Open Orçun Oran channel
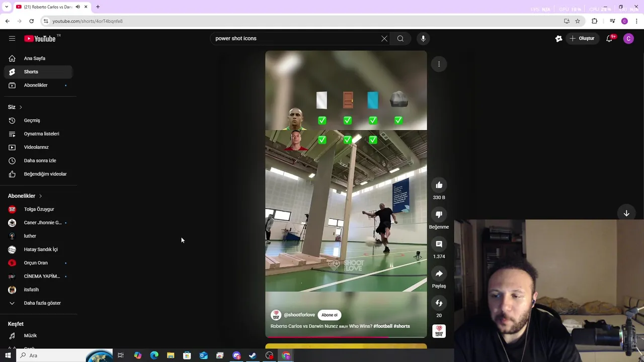The height and width of the screenshot is (362, 644). 38,263
